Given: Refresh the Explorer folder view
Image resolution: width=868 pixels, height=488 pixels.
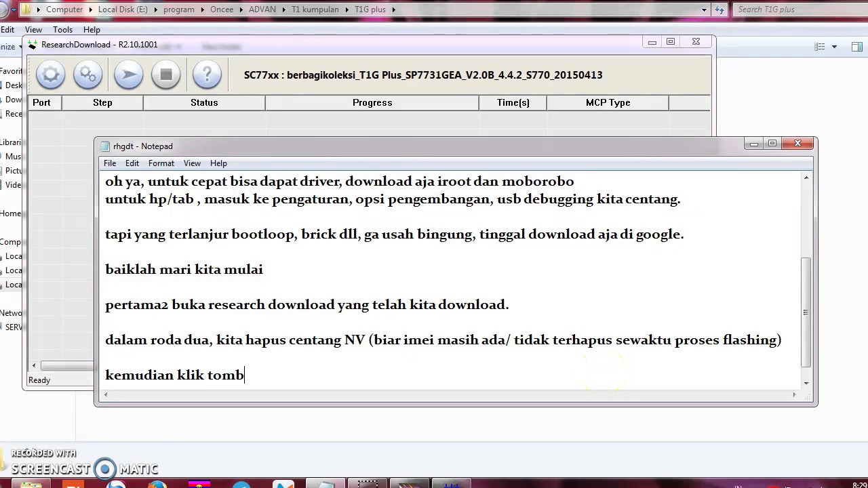Looking at the screenshot, I should pyautogui.click(x=719, y=9).
